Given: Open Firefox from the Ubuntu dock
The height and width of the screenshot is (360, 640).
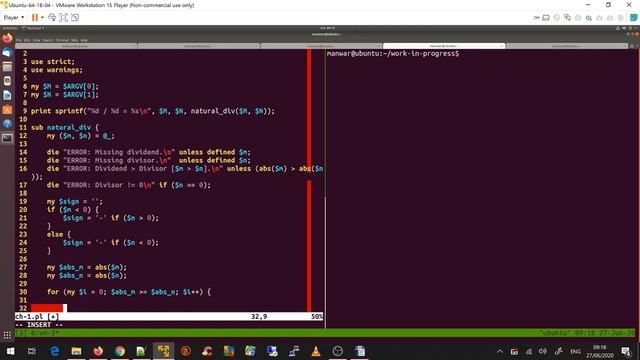Looking at the screenshot, I should coord(7,38).
